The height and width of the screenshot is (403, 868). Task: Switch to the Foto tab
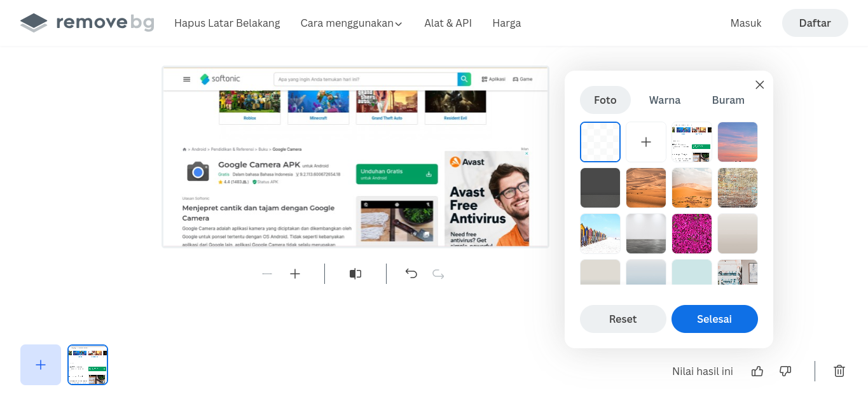(605, 100)
